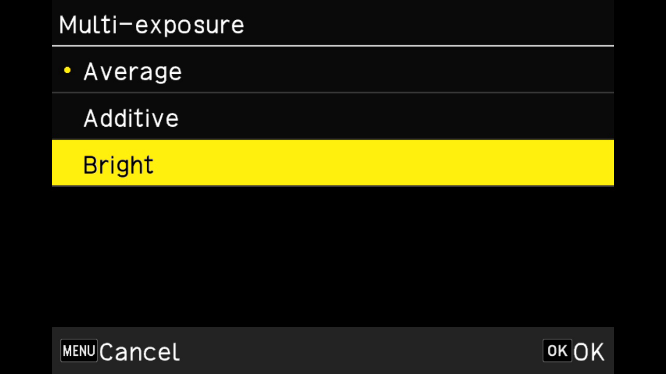
Task: Select the Additive option
Action: [x=333, y=116]
